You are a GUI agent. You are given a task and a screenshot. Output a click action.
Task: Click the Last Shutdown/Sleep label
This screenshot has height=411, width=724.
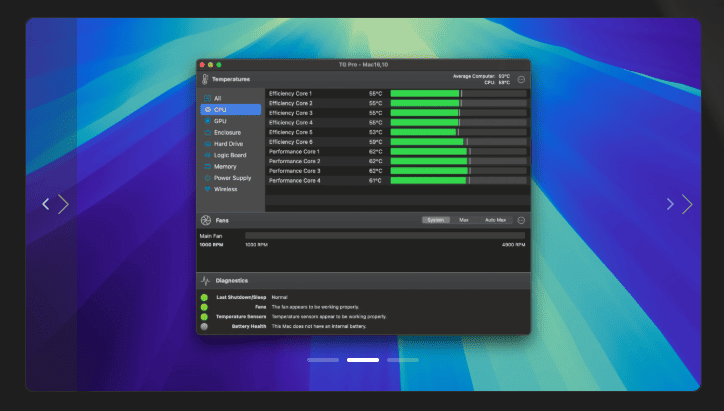tap(241, 297)
